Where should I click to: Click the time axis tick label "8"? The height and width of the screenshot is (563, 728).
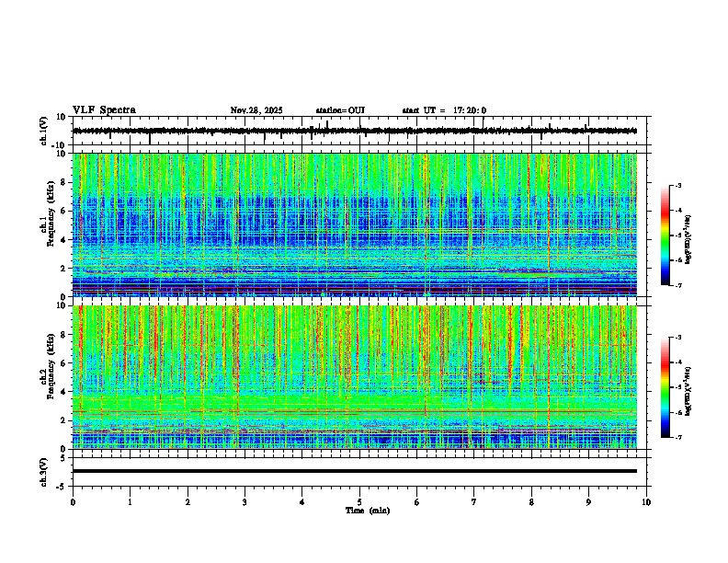point(531,502)
